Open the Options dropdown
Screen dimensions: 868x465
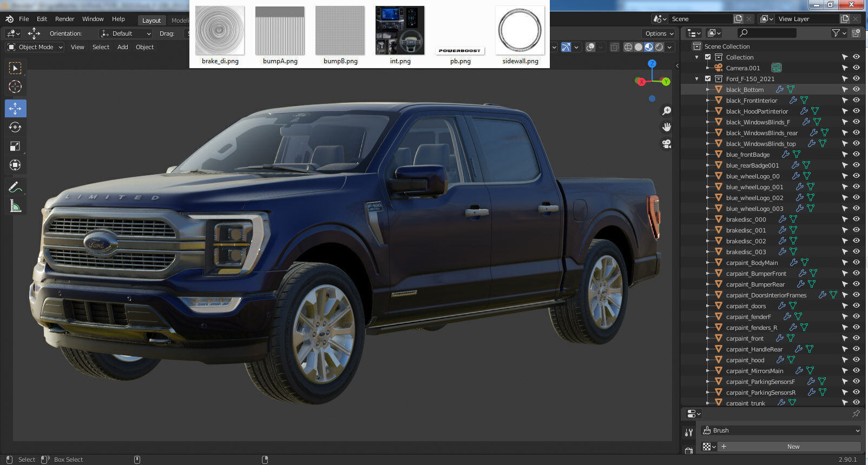(x=660, y=34)
